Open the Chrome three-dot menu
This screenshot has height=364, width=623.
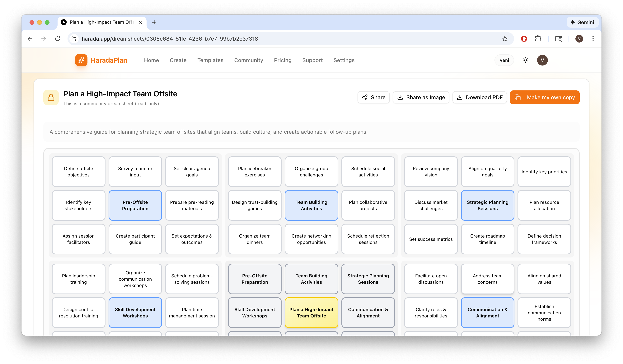(593, 39)
